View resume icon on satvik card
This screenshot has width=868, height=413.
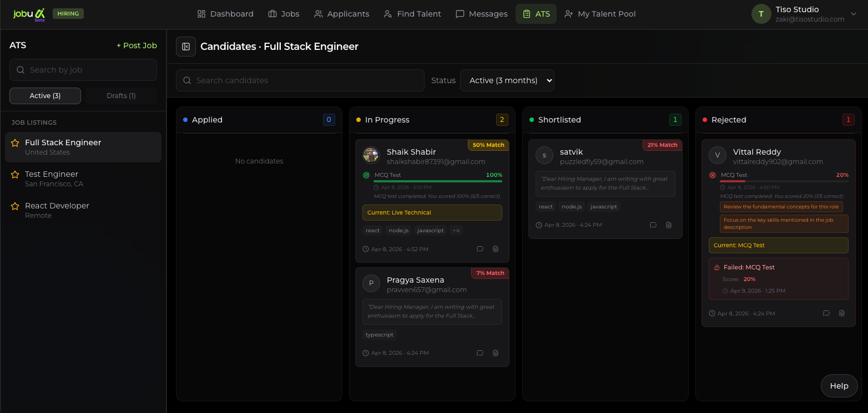(669, 225)
